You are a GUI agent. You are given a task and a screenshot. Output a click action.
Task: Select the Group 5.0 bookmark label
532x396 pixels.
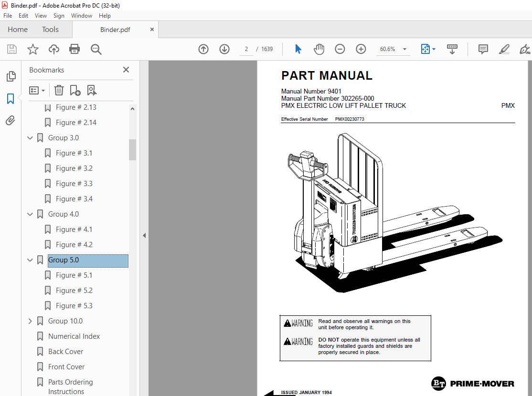(88, 261)
